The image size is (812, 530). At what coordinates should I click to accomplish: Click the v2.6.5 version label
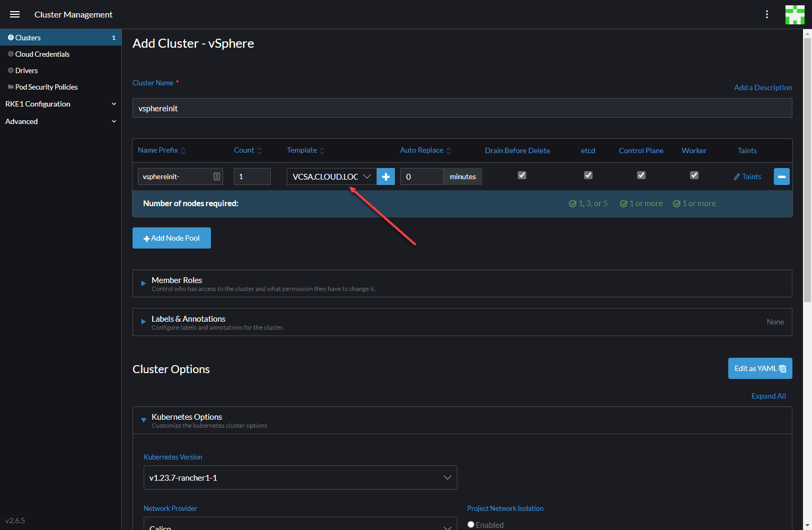[x=15, y=520]
